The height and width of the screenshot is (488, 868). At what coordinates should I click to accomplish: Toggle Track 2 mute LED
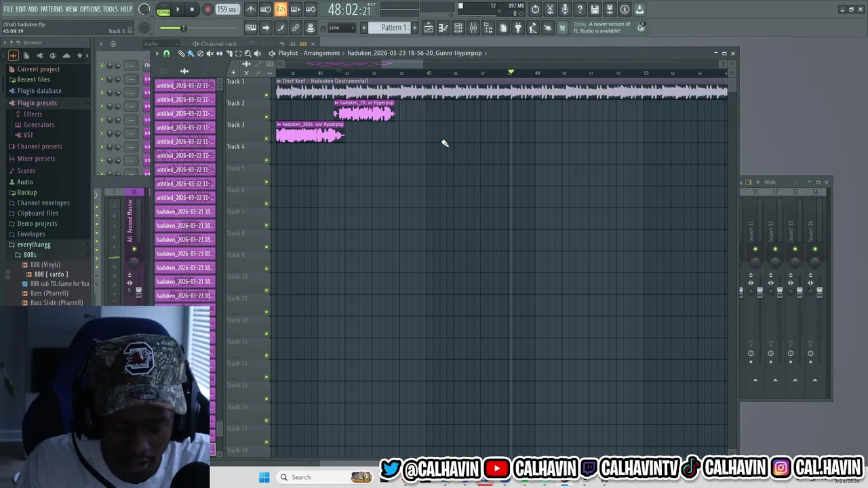tap(267, 117)
